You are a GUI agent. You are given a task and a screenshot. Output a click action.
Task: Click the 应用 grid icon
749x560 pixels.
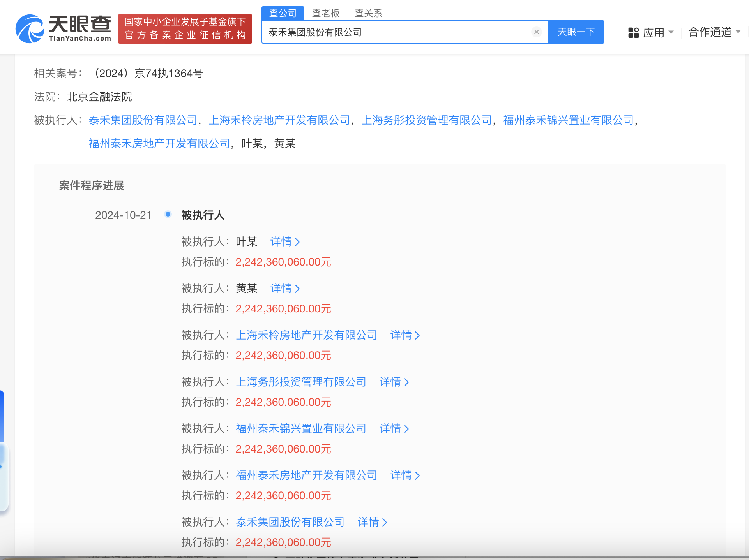(x=633, y=32)
